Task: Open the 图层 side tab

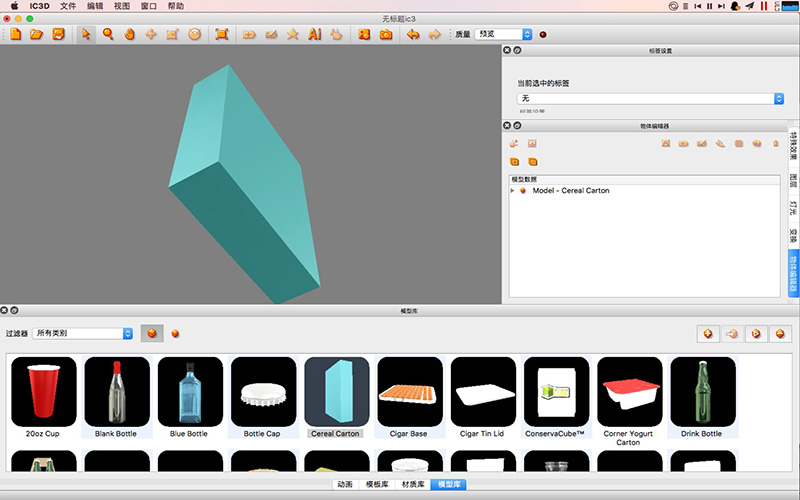Action: point(793,180)
